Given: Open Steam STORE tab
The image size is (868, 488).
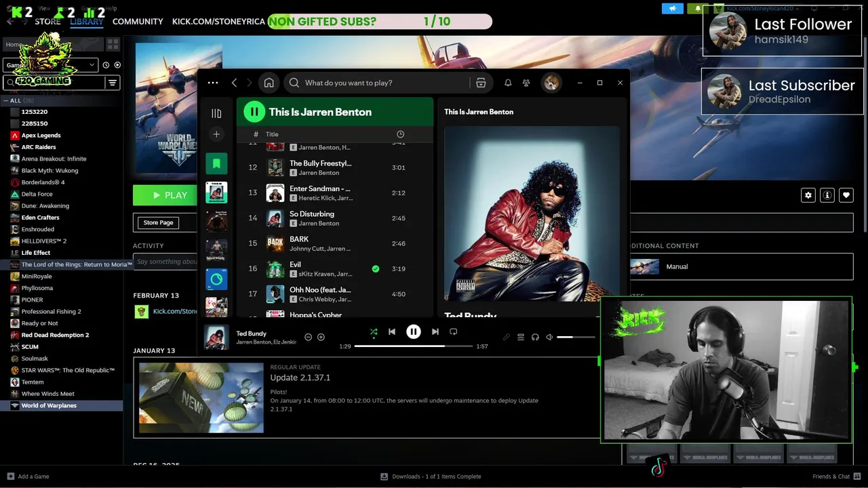Looking at the screenshot, I should tap(47, 22).
